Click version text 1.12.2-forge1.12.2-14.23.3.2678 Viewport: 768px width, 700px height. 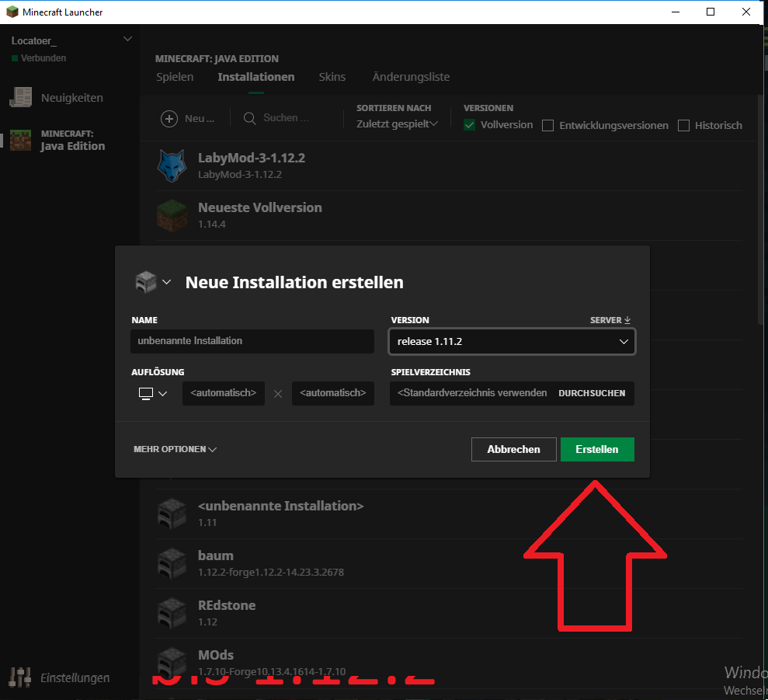(271, 572)
